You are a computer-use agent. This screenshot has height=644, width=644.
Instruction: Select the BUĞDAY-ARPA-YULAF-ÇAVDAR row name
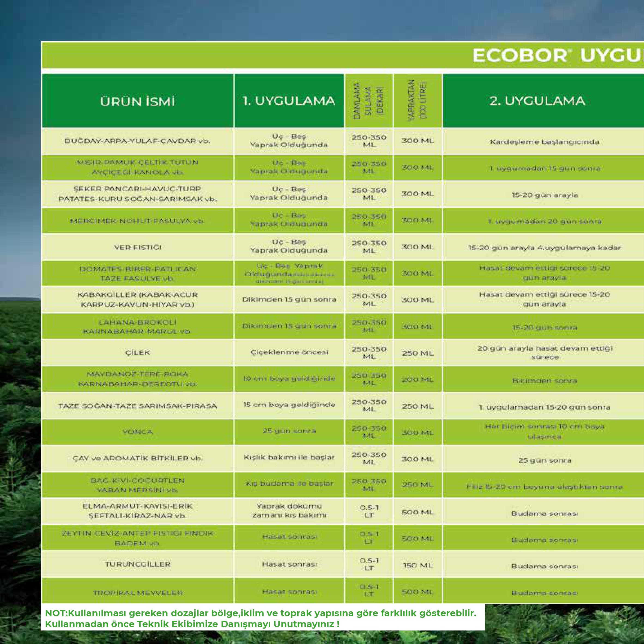[x=137, y=141]
